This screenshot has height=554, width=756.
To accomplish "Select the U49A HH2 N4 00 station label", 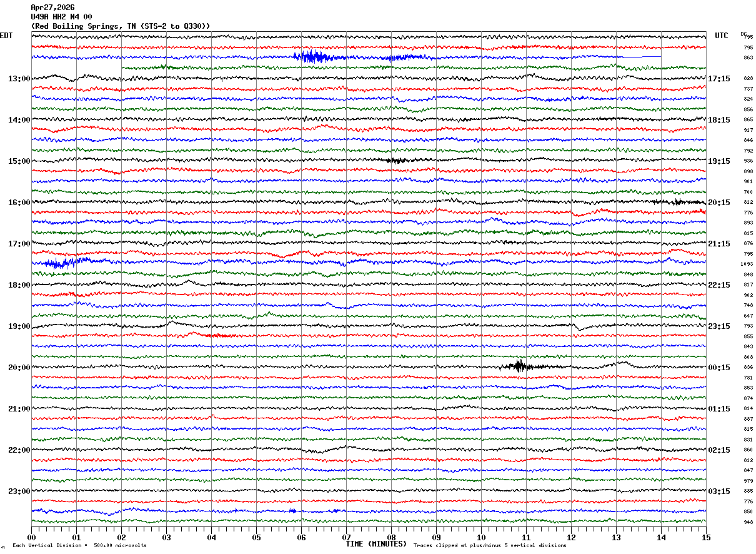I will (61, 17).
